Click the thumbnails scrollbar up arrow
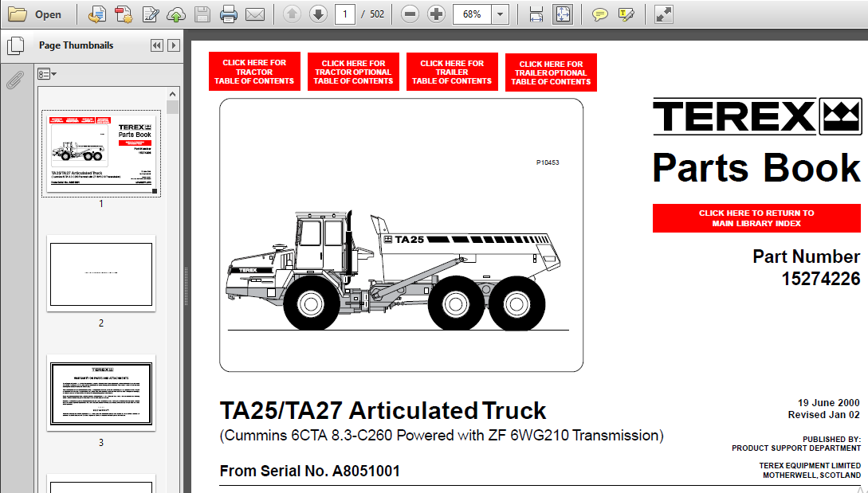This screenshot has width=868, height=493. [x=172, y=94]
